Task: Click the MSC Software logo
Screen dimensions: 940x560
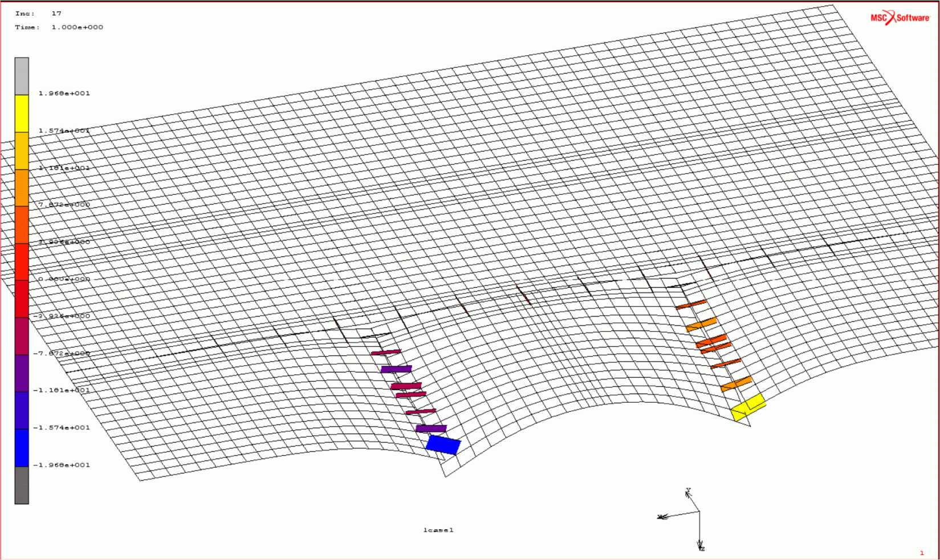Action: tap(900, 18)
